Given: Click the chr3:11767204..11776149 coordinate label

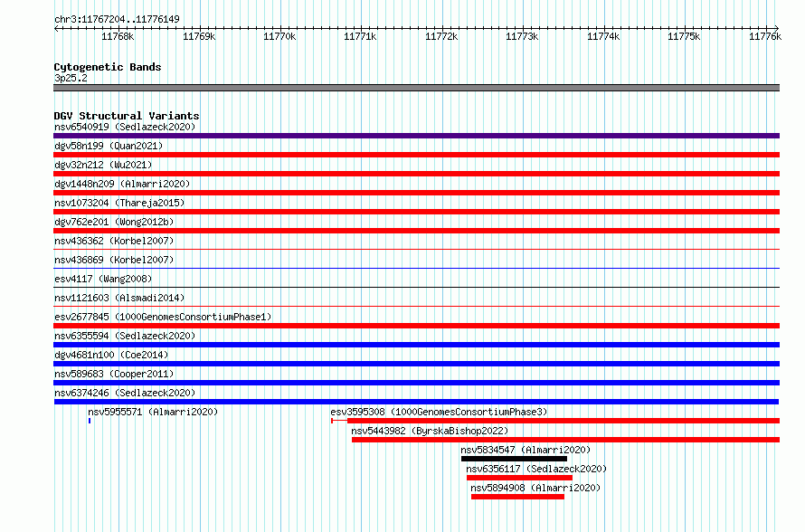Looking at the screenshot, I should 117,20.
